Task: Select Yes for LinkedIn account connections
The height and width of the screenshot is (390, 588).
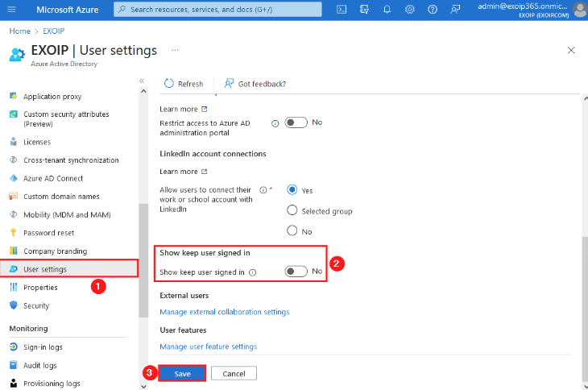Action: pyautogui.click(x=292, y=189)
